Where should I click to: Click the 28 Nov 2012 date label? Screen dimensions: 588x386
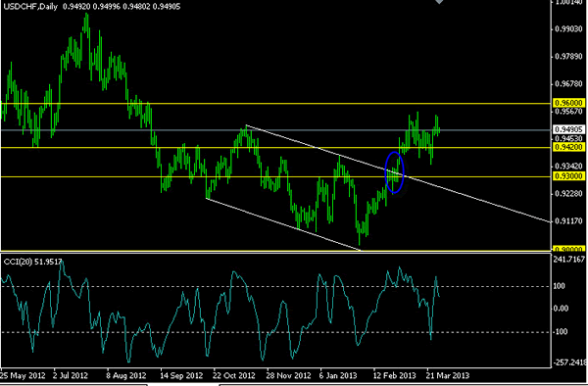click(289, 375)
